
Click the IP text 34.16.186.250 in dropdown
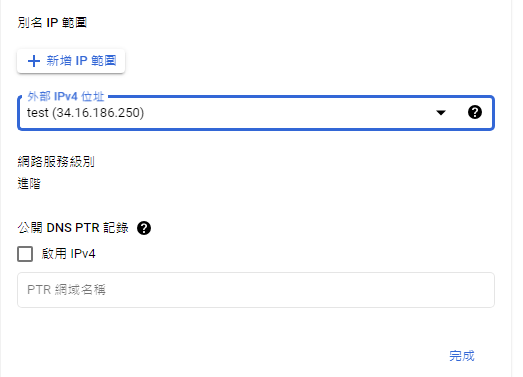click(x=98, y=113)
